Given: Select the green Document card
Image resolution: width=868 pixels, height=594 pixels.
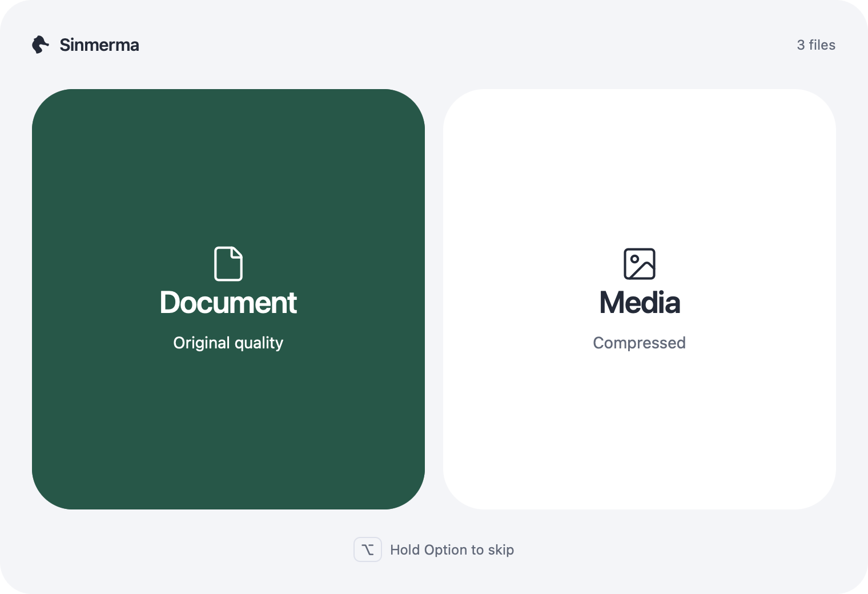Looking at the screenshot, I should [228, 299].
